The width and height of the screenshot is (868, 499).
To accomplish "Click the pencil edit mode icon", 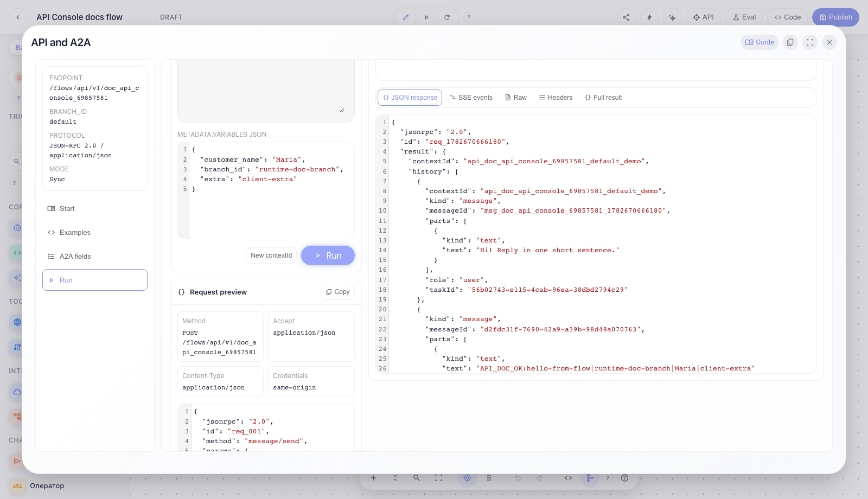I will pos(405,17).
